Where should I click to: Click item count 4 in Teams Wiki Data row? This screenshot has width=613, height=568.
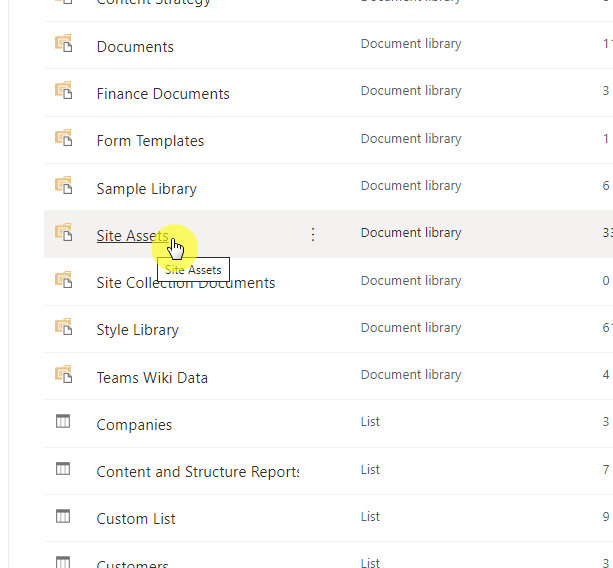[x=606, y=375]
